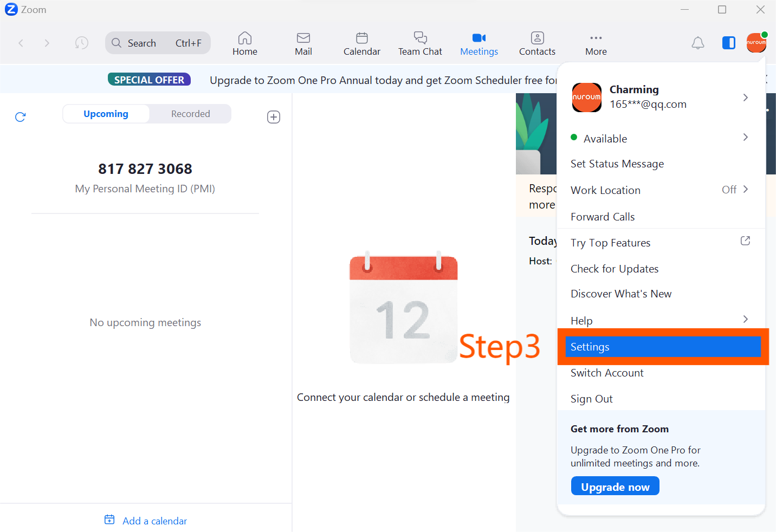Click the Upgrade now button
This screenshot has width=776, height=532.
615,486
